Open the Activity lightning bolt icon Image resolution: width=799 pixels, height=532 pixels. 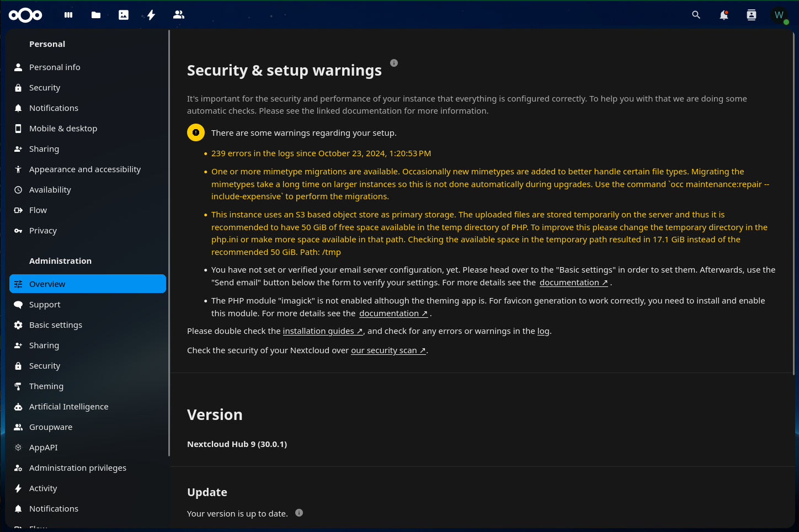pyautogui.click(x=151, y=15)
